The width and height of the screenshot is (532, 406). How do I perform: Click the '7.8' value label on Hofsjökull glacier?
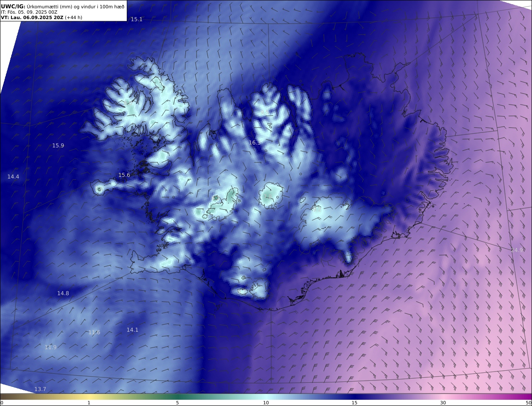point(268,196)
